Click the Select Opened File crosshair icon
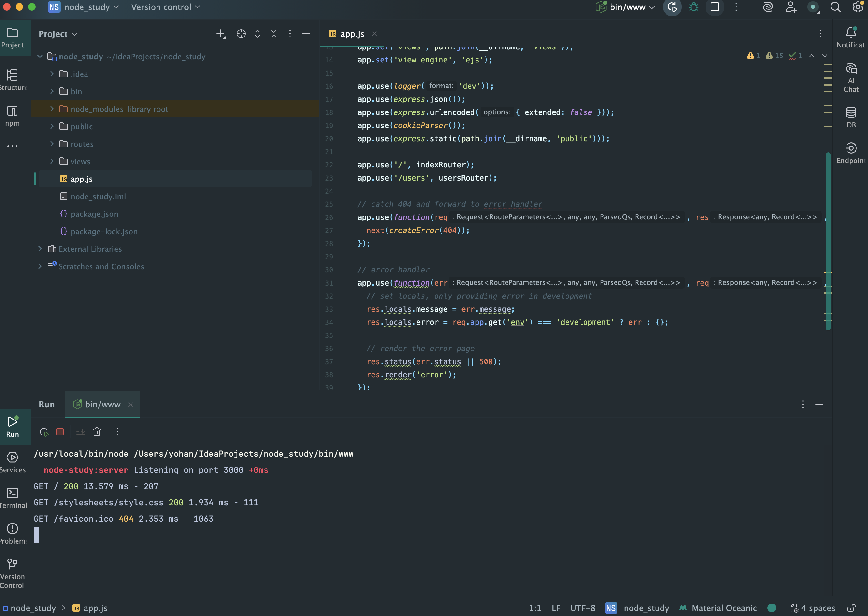 pos(241,34)
